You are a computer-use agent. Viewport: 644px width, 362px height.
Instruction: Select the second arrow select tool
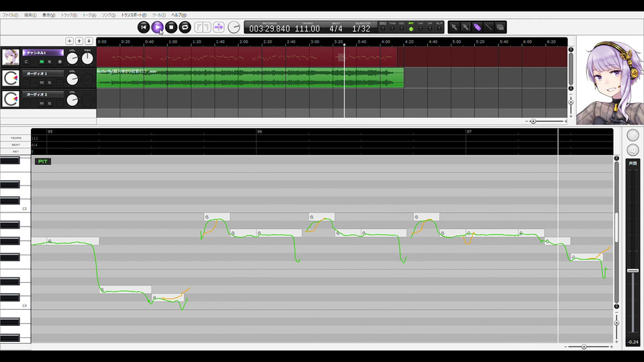tap(466, 27)
